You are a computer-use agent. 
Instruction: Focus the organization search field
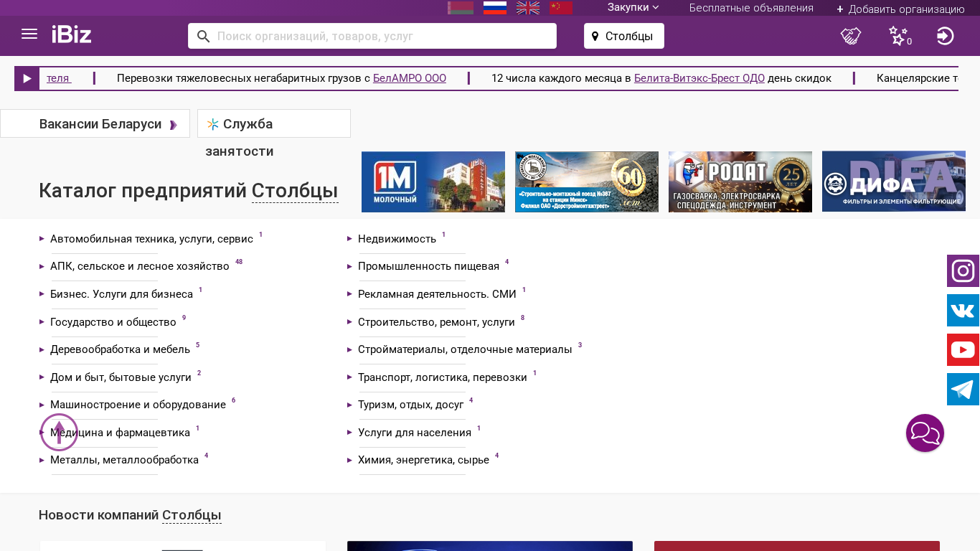(x=380, y=36)
